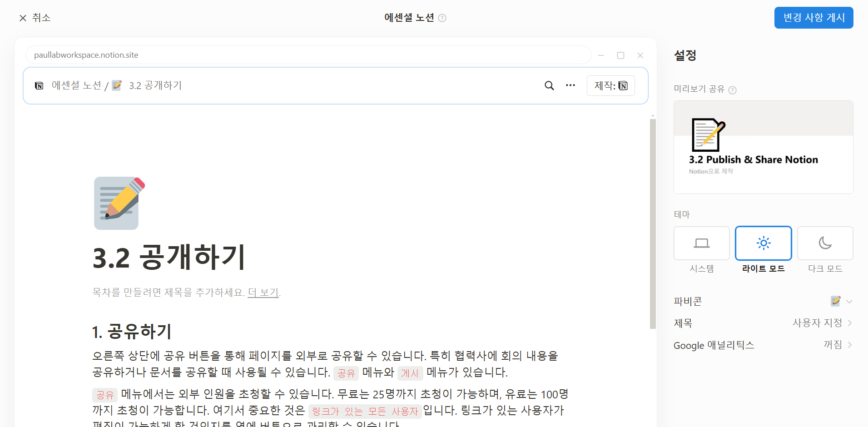Click 에센셜 노션 breadcrumb
Screen dimensions: 868x427
pos(76,85)
